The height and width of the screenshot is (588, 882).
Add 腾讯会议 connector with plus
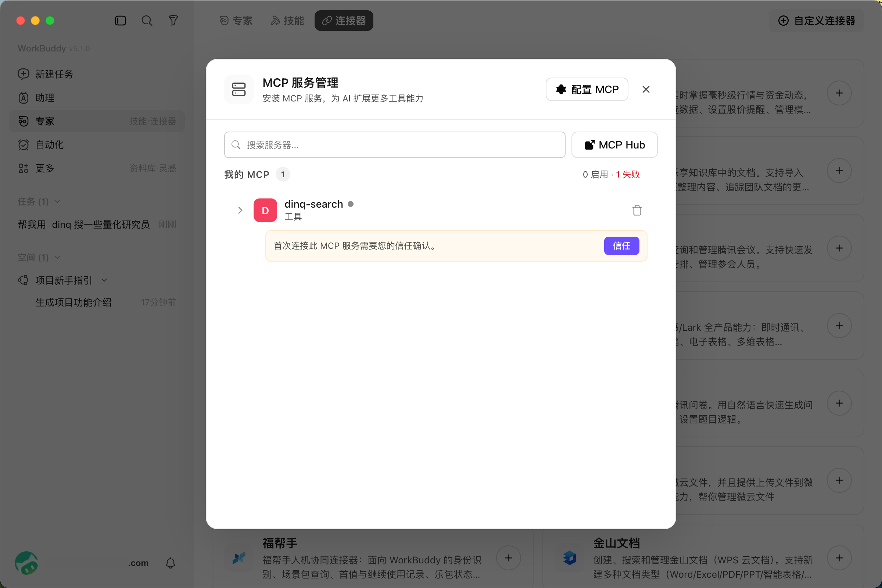[x=839, y=248]
